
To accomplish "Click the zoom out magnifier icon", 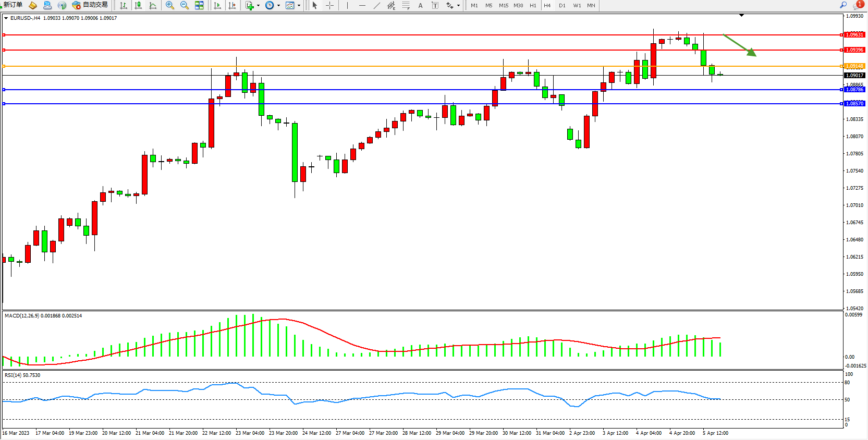I will coord(184,5).
